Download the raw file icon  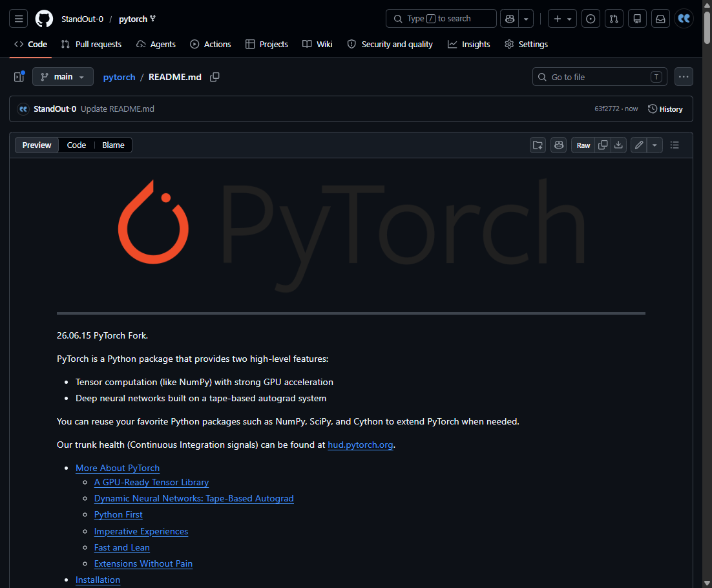click(618, 145)
